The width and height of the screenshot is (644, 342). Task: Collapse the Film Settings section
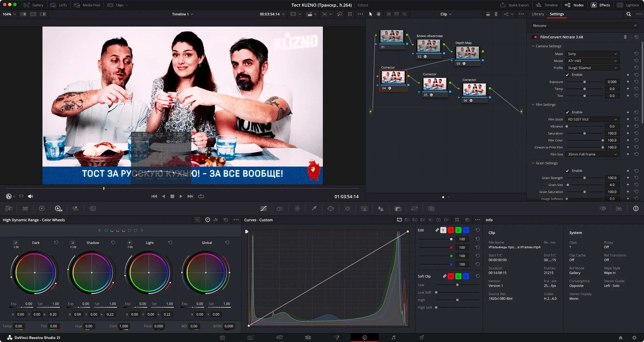(533, 105)
